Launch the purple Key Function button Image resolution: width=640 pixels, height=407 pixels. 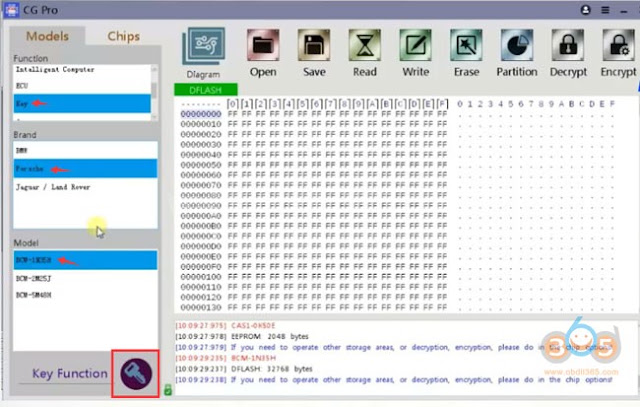[x=136, y=373]
